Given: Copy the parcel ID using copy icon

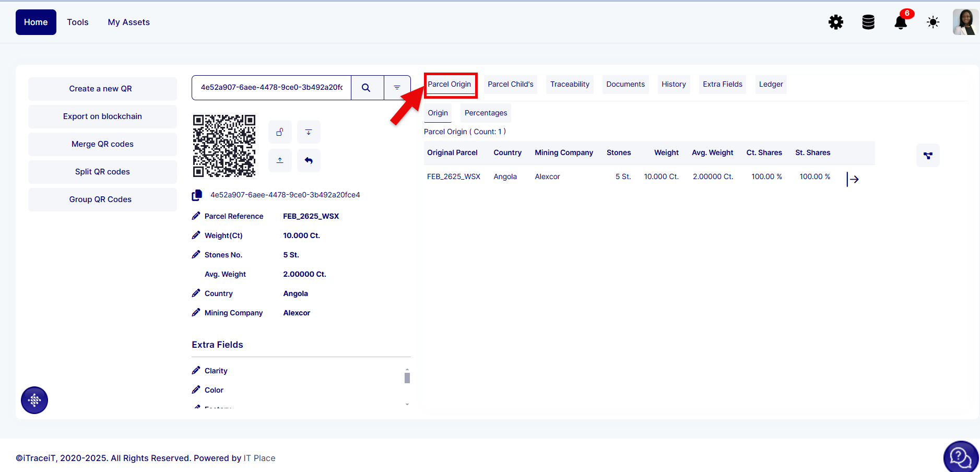Looking at the screenshot, I should (x=197, y=195).
